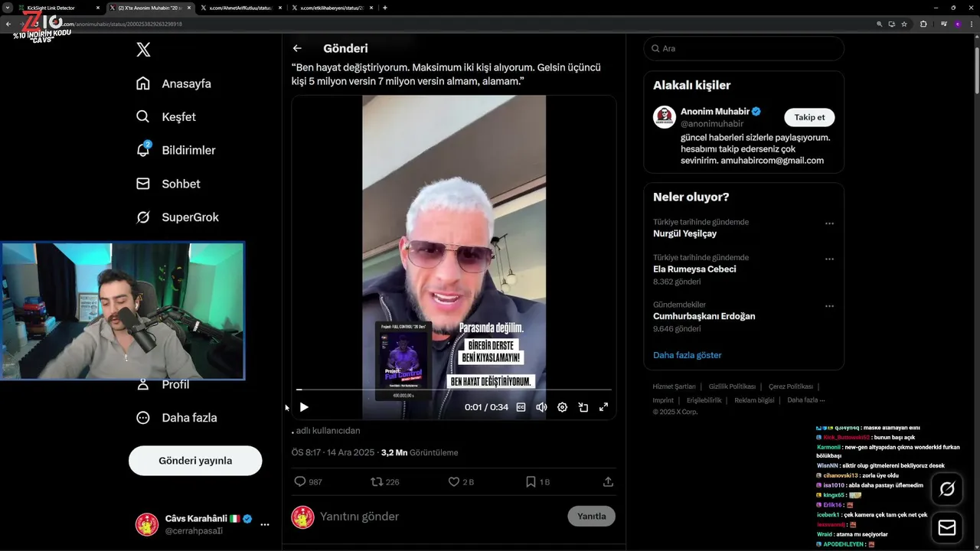This screenshot has width=980, height=551.
Task: Follow Anonim Muhabir with Takip et
Action: pyautogui.click(x=809, y=117)
